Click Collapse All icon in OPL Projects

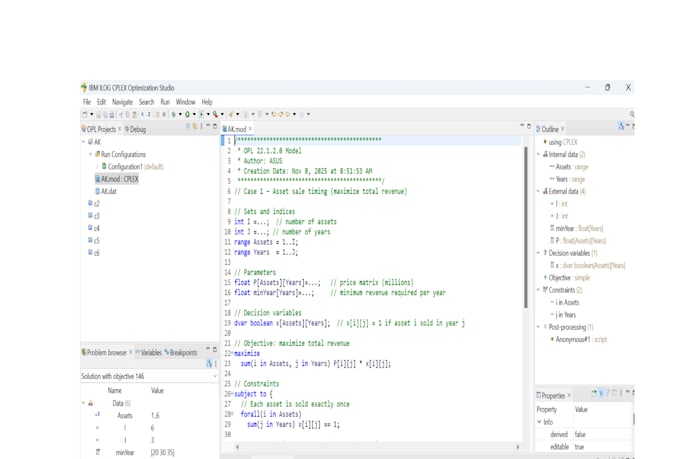coord(188,126)
